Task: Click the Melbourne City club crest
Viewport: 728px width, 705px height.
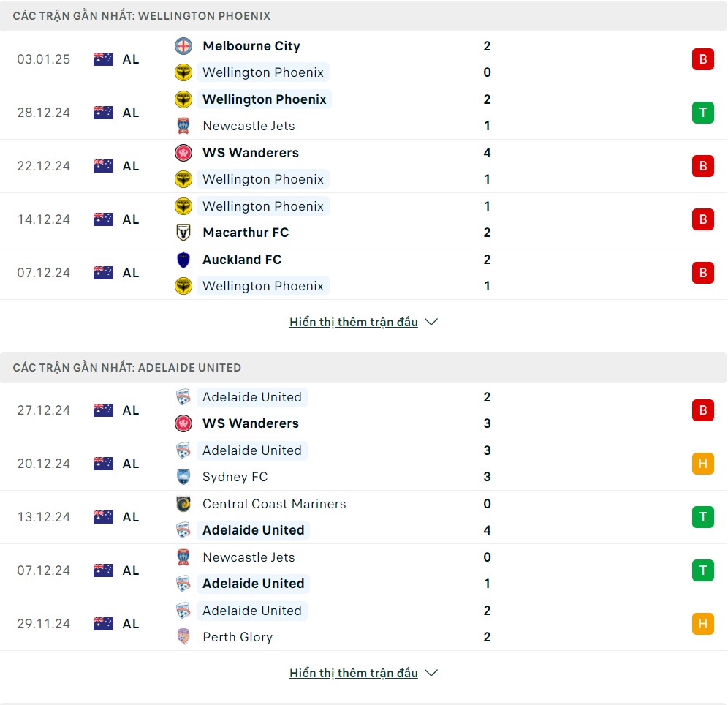Action: (x=183, y=46)
